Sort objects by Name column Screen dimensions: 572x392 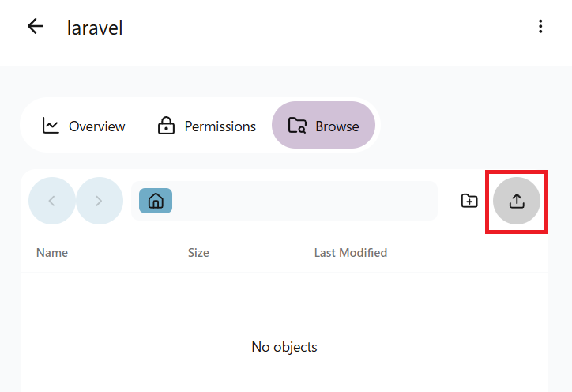click(52, 253)
